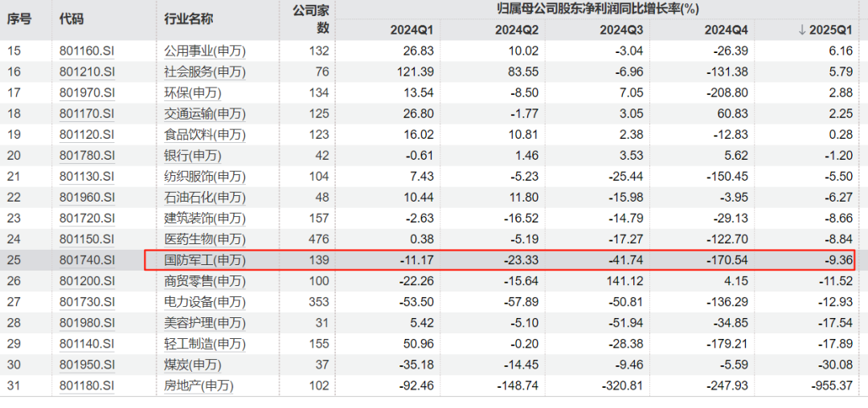Select the company count 476
The image size is (868, 408).
[x=320, y=239]
